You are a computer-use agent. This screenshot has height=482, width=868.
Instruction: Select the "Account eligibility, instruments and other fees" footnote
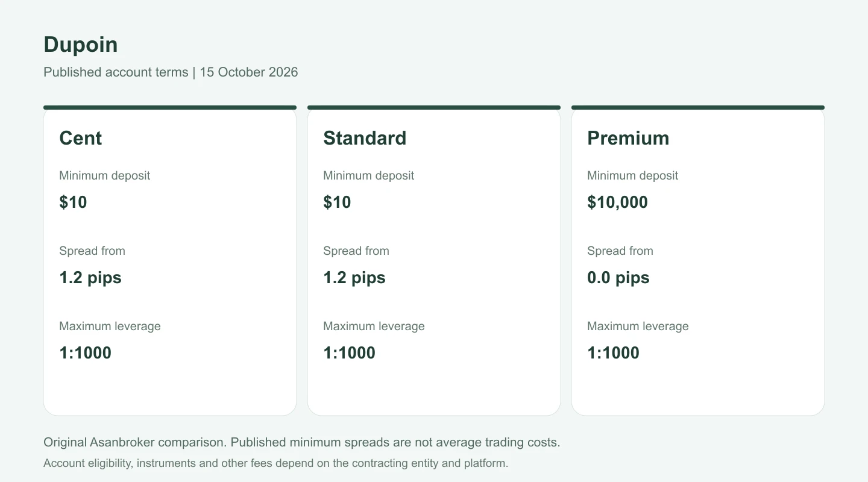click(x=276, y=464)
